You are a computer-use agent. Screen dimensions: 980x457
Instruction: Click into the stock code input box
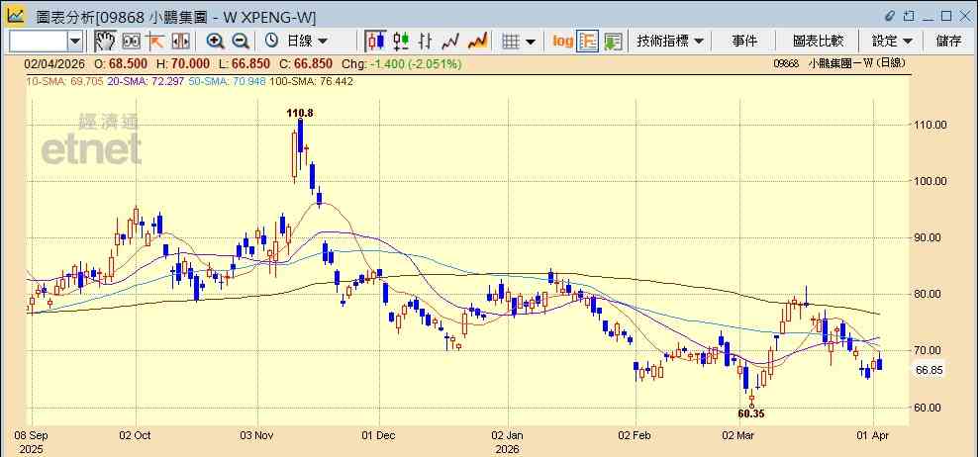point(39,42)
